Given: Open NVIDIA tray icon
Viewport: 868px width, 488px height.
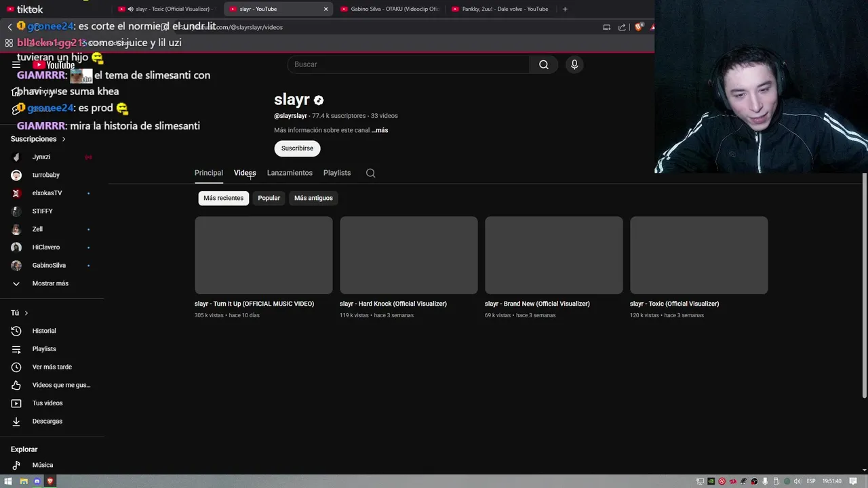Looking at the screenshot, I should (x=711, y=481).
